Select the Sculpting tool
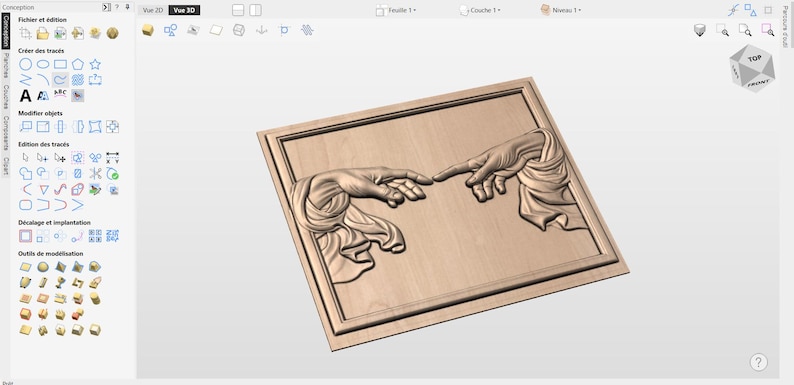The width and height of the screenshot is (794, 385). click(95, 282)
